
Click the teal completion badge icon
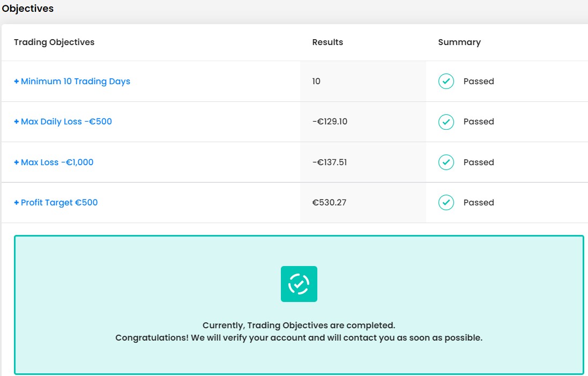299,284
